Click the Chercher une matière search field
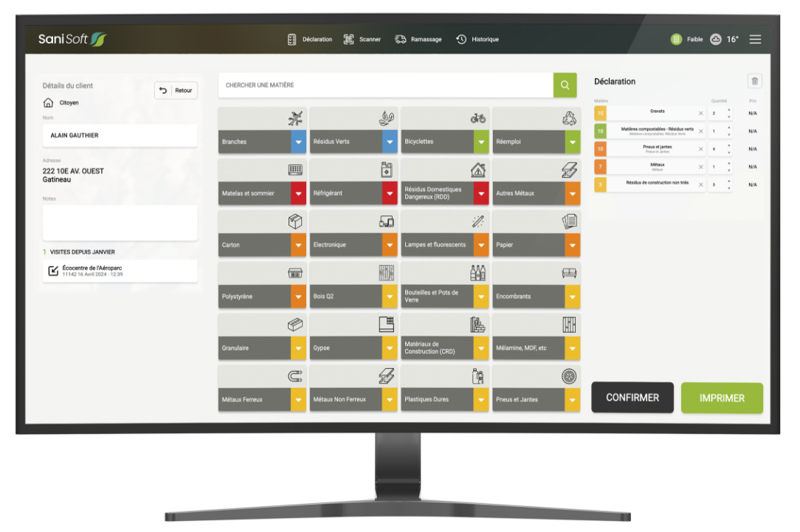Screen dimensions: 800x532 385,85
